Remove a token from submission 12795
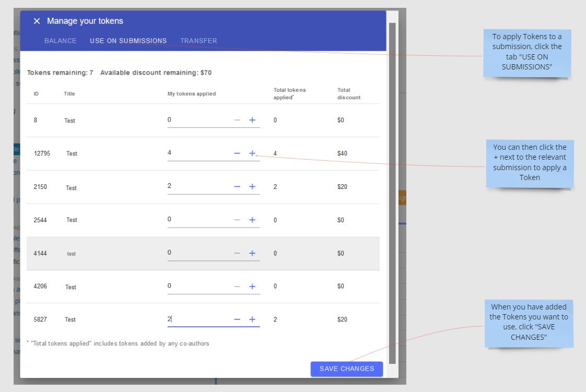The width and height of the screenshot is (586, 392). tap(237, 153)
